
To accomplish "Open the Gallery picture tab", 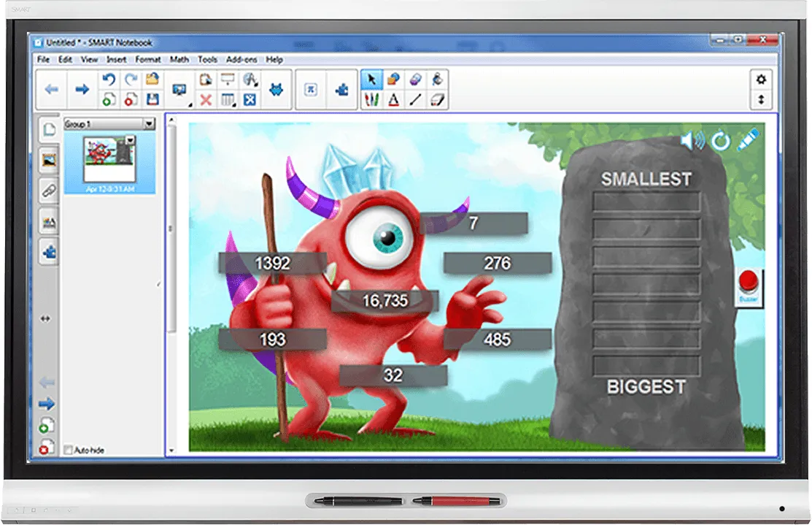I will point(49,161).
